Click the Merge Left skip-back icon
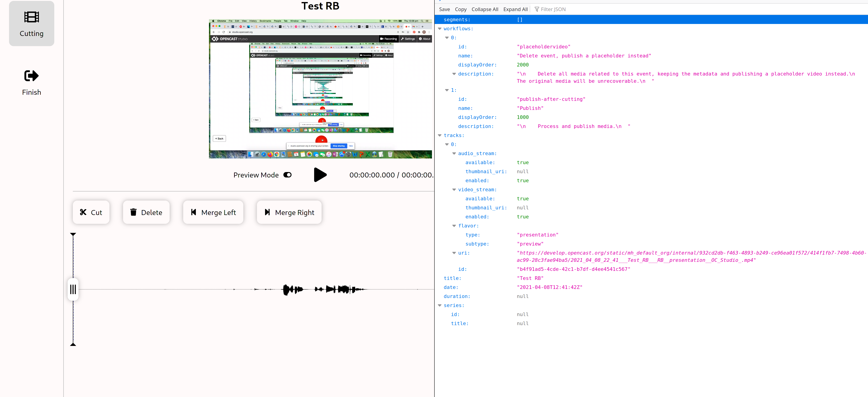Image resolution: width=868 pixels, height=397 pixels. tap(193, 212)
